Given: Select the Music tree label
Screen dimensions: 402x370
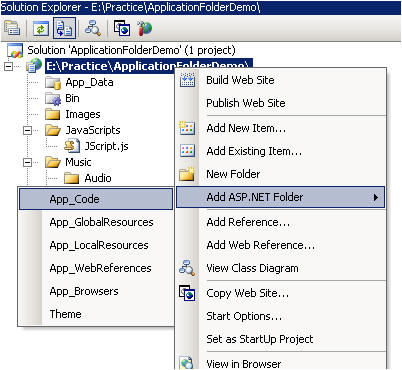Looking at the screenshot, I should point(78,162).
